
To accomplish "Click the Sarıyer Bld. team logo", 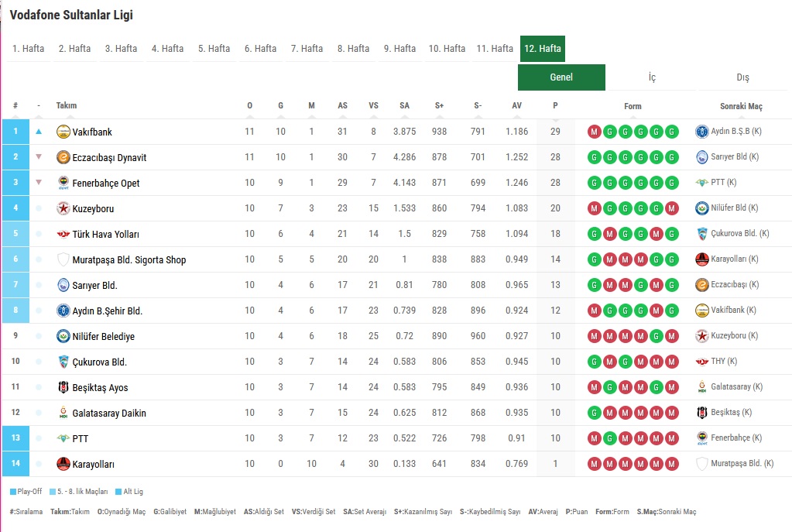I will 63,285.
